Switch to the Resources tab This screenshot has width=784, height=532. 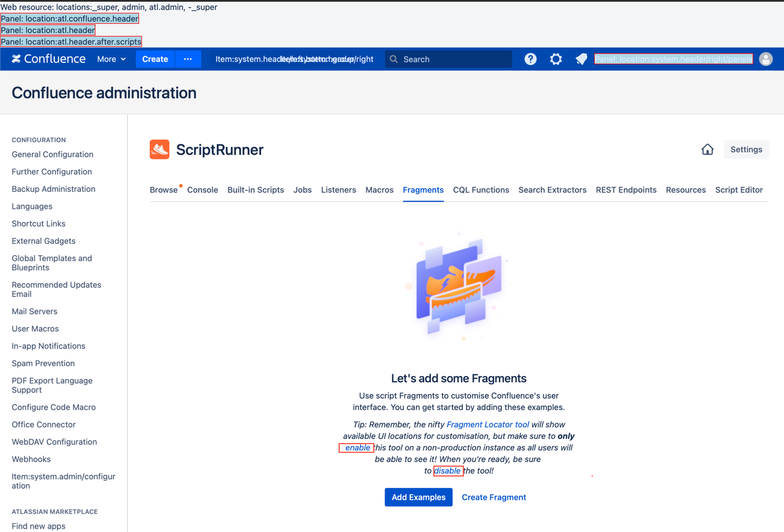point(685,190)
